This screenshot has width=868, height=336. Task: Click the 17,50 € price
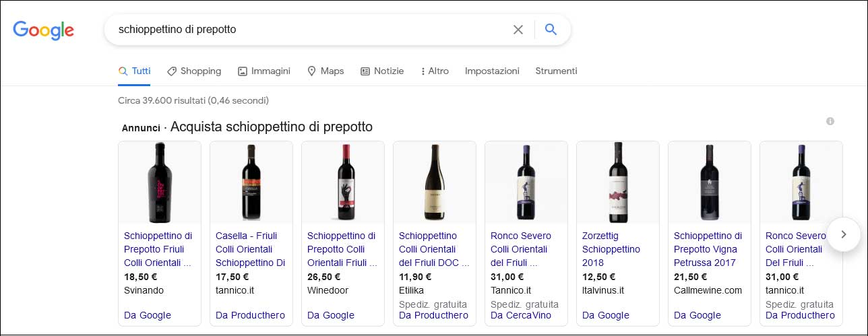(x=232, y=277)
